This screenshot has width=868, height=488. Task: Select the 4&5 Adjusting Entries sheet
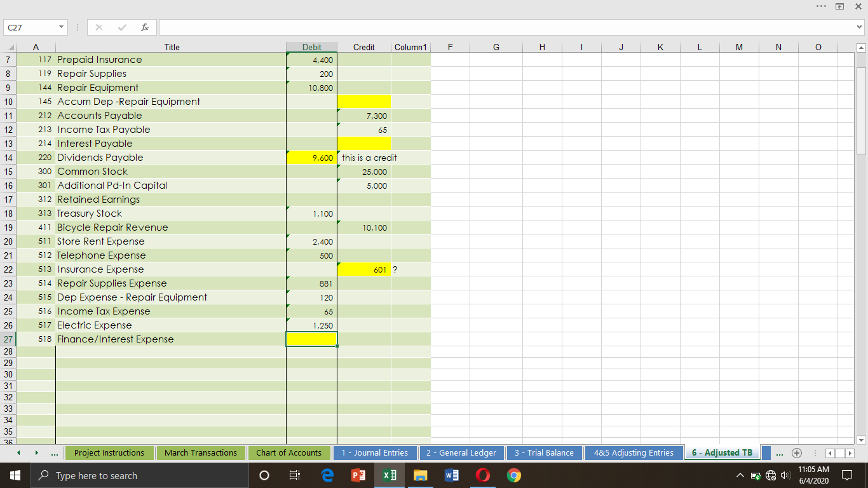coord(634,453)
